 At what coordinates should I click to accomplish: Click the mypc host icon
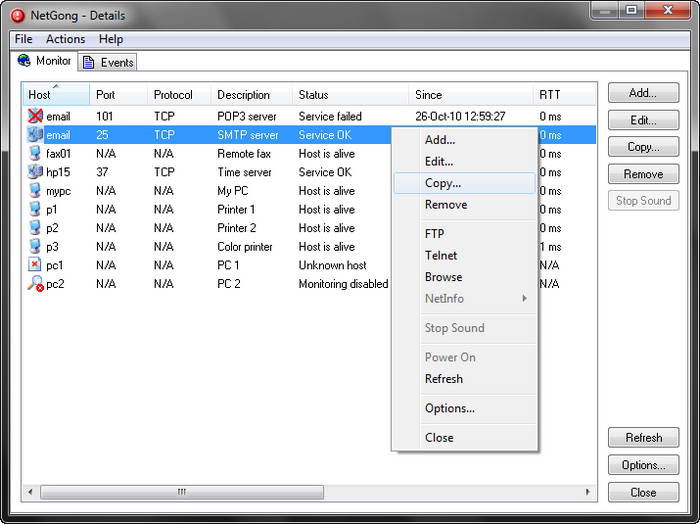(35, 191)
